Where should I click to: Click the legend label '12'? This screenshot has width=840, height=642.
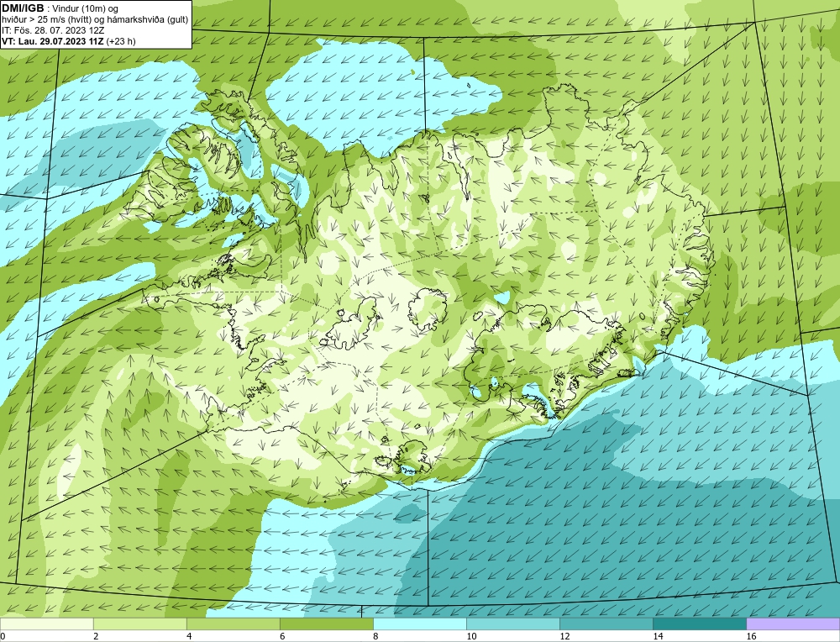[564, 636]
